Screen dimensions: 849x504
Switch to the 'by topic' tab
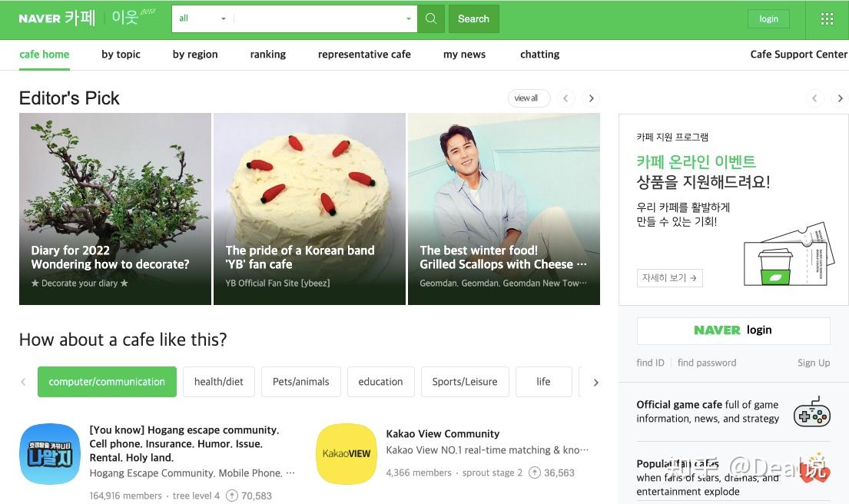click(121, 55)
